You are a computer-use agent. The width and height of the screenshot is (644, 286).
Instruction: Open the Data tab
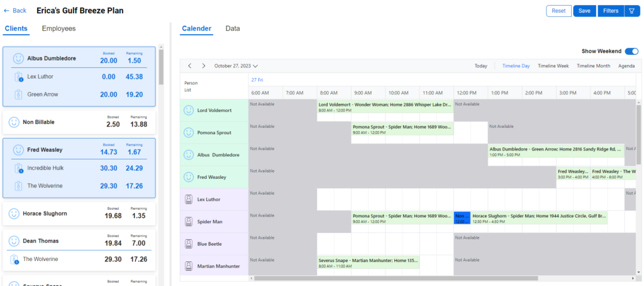[x=233, y=28]
